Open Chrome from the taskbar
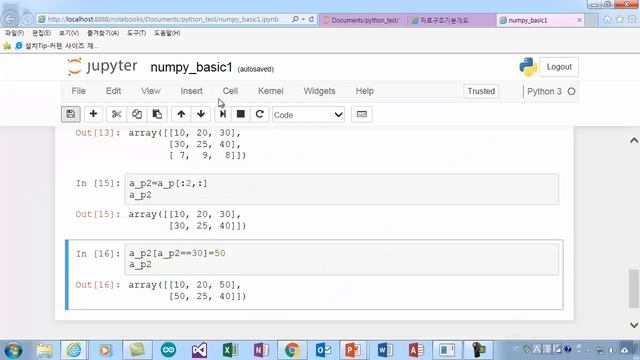Image resolution: width=640 pixels, height=360 pixels. pyautogui.click(x=292, y=350)
